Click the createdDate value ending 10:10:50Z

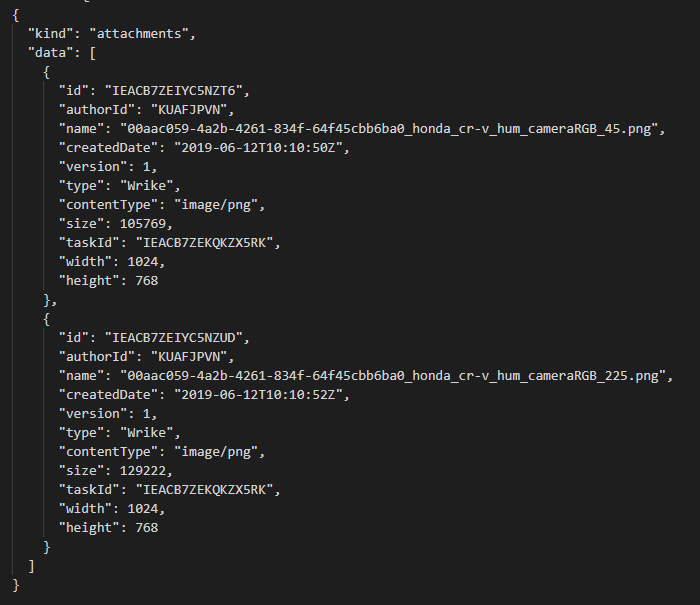click(x=260, y=147)
